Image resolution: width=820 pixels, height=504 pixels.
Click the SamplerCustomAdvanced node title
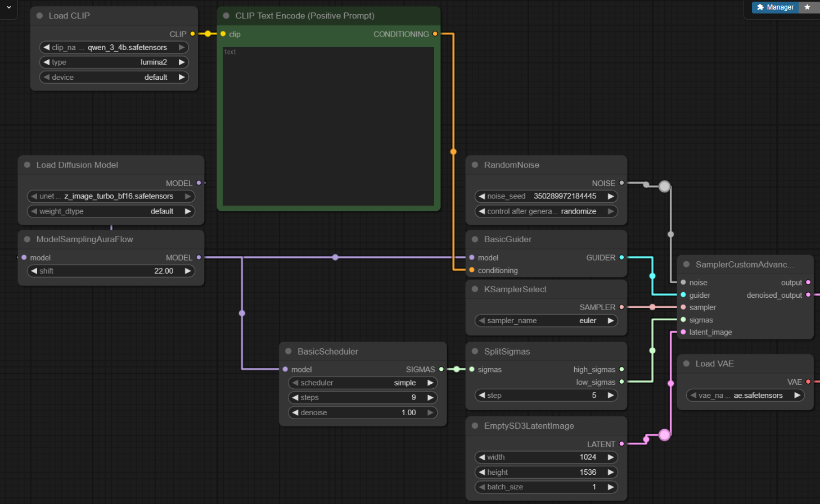point(744,265)
